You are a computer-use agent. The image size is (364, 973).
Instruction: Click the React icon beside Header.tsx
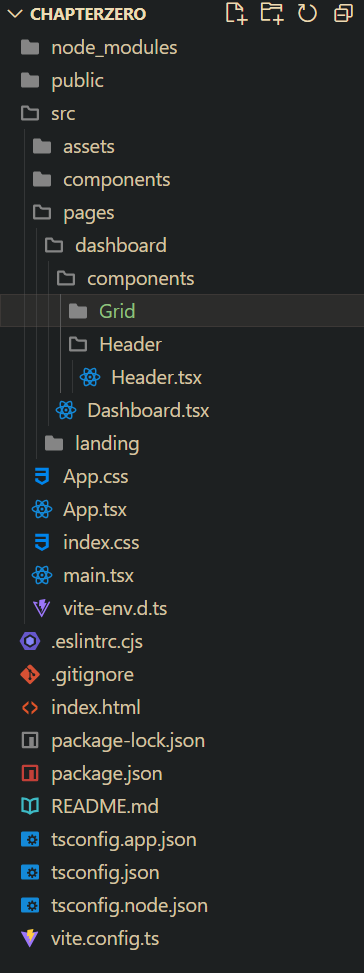click(x=90, y=377)
